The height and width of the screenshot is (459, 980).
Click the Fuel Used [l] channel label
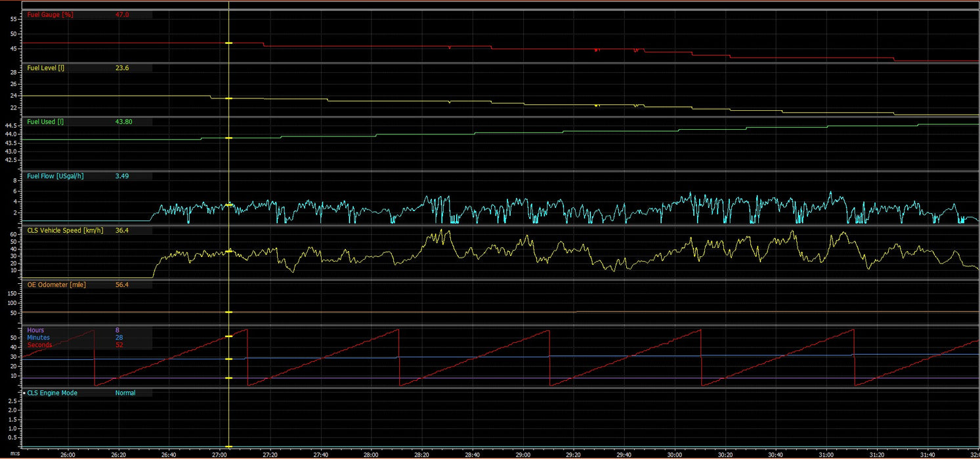click(x=45, y=122)
